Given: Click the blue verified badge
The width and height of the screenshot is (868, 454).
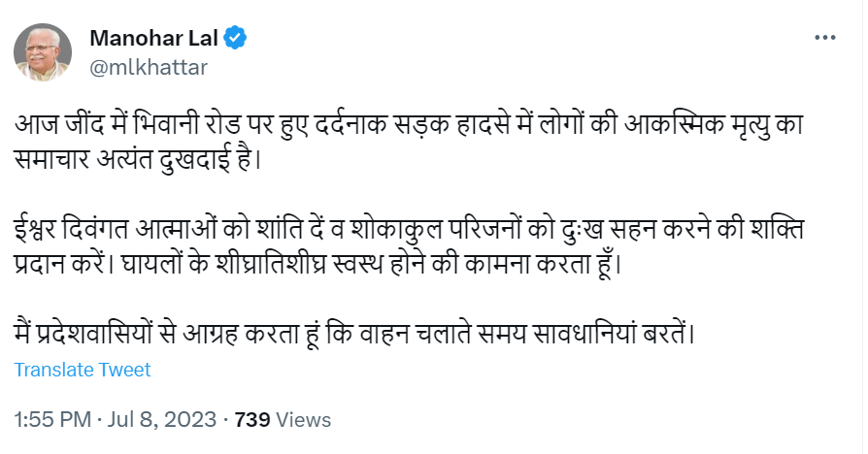Looking at the screenshot, I should [236, 39].
